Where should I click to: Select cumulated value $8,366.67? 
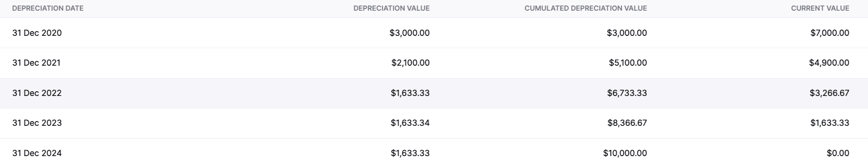[x=627, y=123]
